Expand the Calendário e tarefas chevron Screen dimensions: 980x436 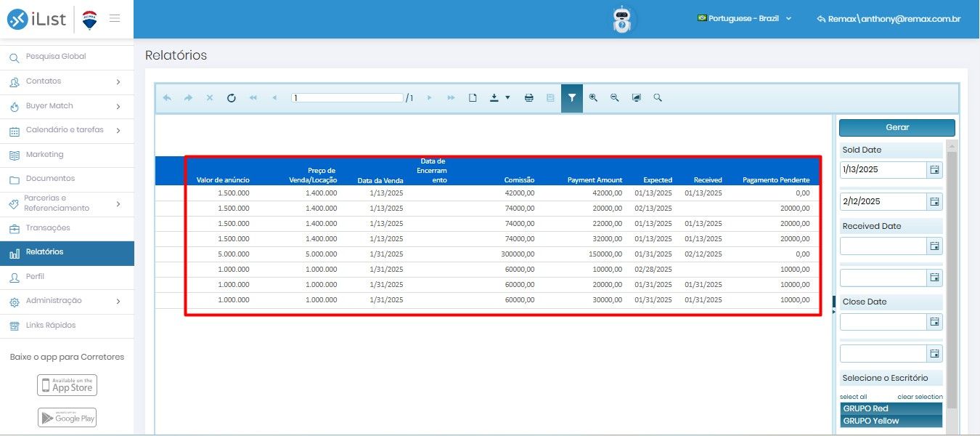coord(118,131)
